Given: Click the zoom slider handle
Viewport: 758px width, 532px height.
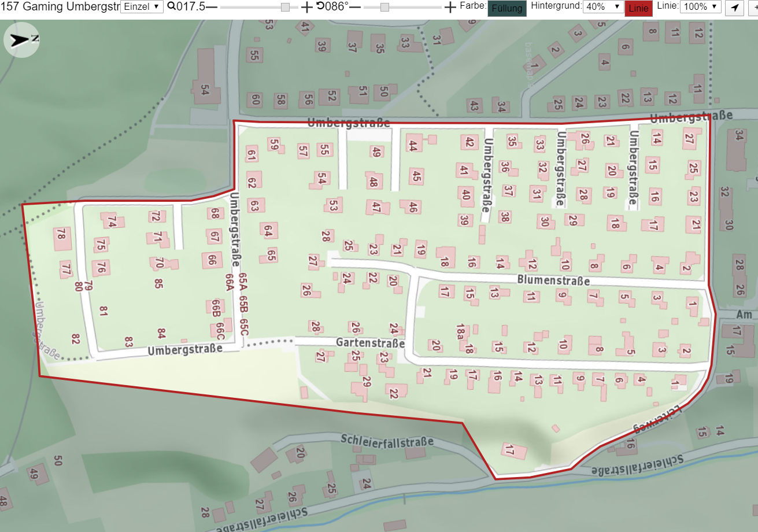Looking at the screenshot, I should point(285,7).
